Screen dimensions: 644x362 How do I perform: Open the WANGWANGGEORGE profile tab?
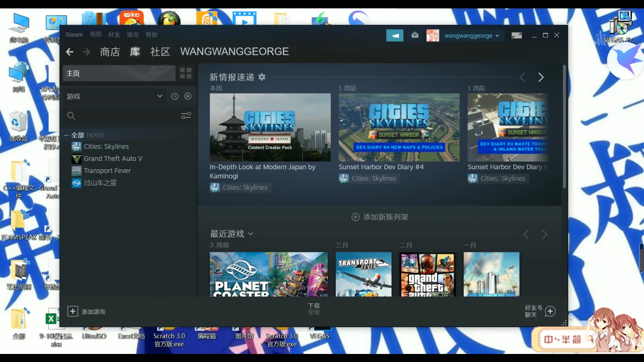coord(234,51)
